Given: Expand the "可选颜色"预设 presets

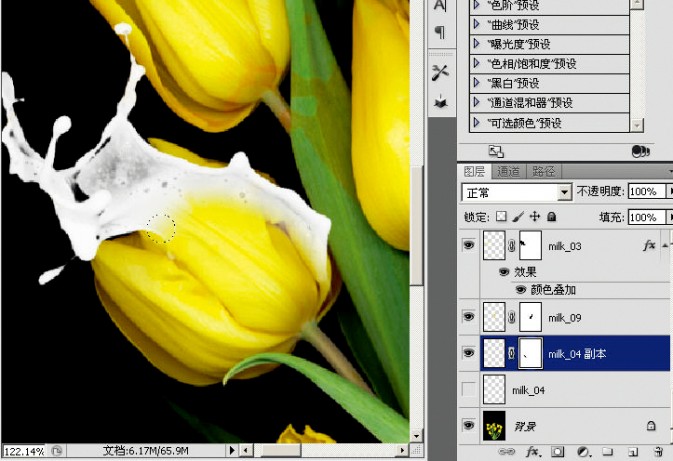Looking at the screenshot, I should coord(476,122).
